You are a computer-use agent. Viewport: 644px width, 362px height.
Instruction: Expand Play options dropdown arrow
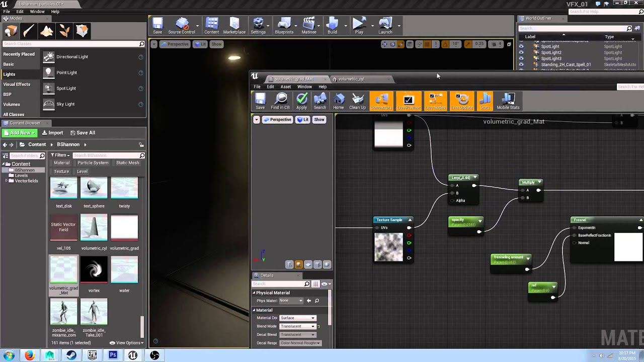372,25
